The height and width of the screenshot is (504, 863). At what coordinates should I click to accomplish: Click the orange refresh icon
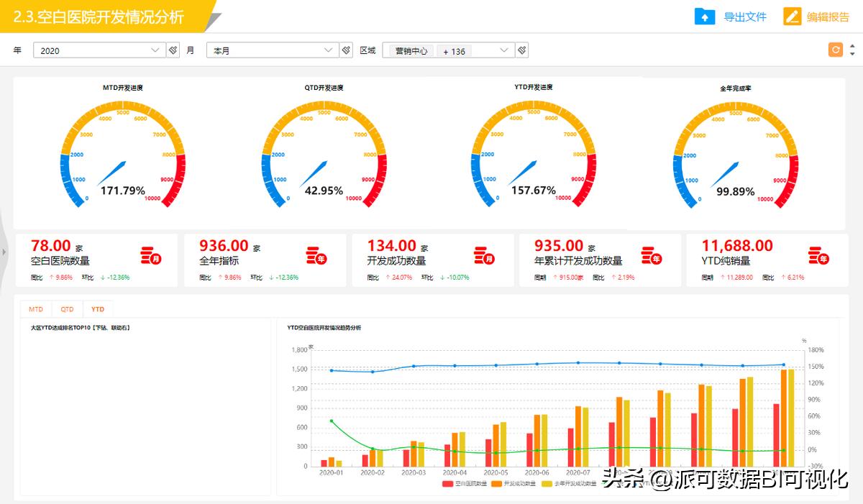click(835, 50)
